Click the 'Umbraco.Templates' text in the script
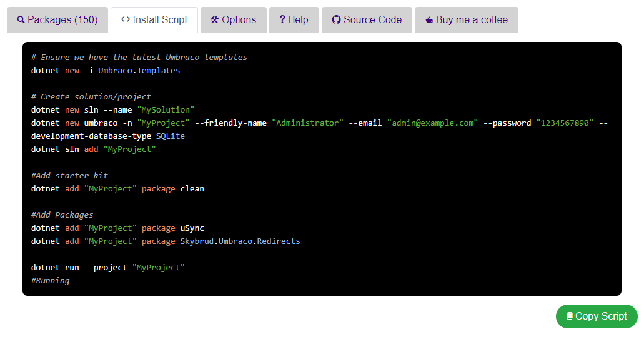Viewport: 644px width, 339px height. point(139,70)
